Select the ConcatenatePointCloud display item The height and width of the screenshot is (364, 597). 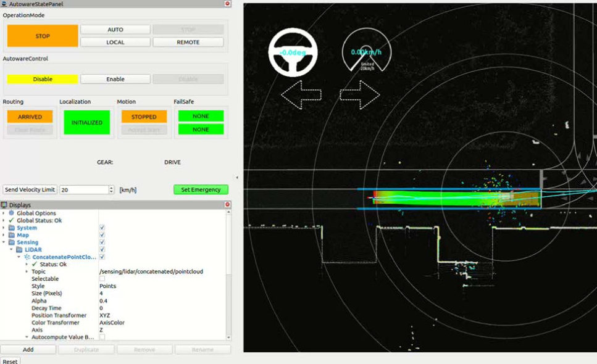pyautogui.click(x=64, y=257)
